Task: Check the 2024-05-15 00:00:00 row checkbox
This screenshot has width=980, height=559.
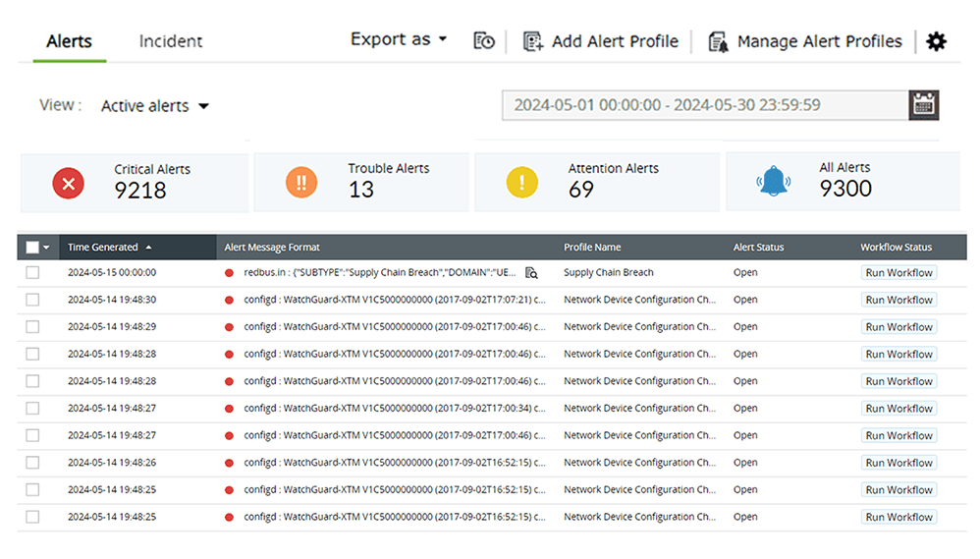Action: tap(32, 272)
